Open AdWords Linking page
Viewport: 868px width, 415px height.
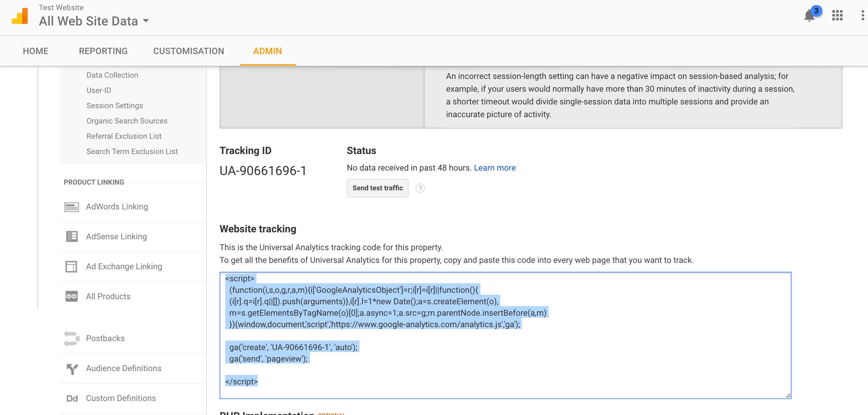pyautogui.click(x=117, y=207)
